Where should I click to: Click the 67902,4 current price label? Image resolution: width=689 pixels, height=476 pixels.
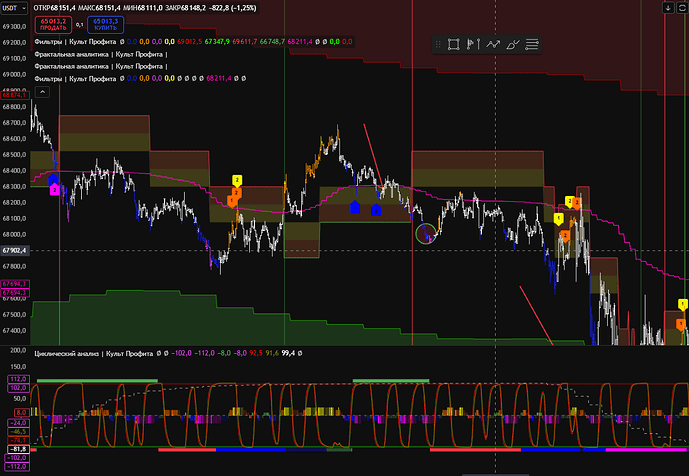(15, 250)
